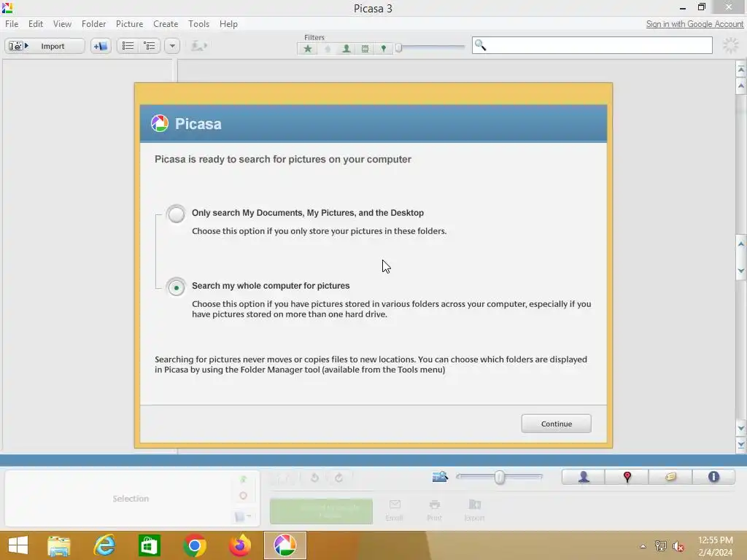The image size is (747, 560).
Task: Create a new album from toolbar
Action: pyautogui.click(x=101, y=46)
